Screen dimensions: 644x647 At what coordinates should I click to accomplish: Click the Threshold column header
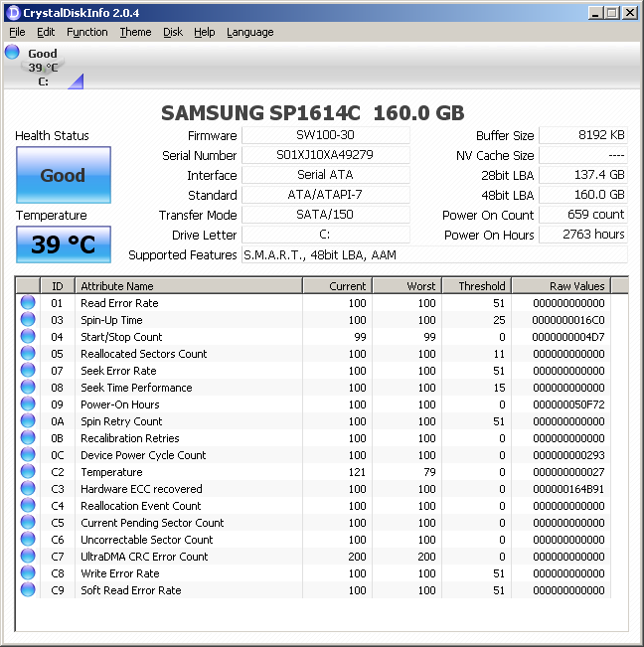[477, 286]
